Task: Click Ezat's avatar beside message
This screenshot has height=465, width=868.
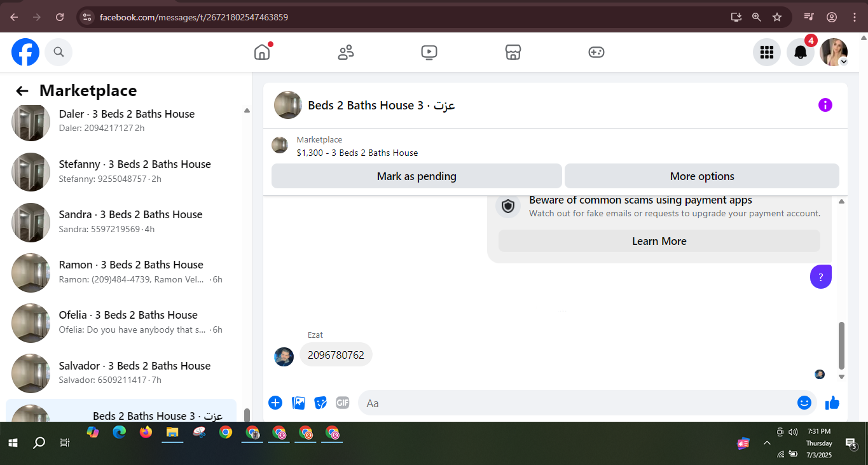Action: (284, 356)
